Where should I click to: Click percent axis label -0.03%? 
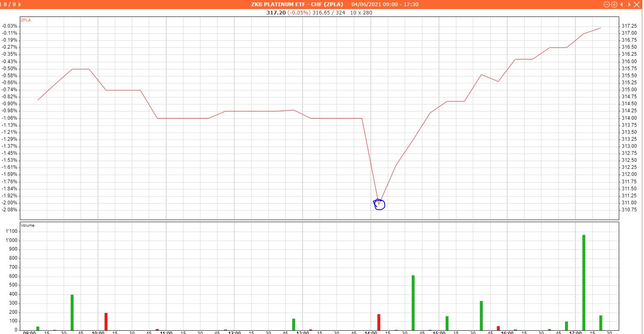coord(9,26)
